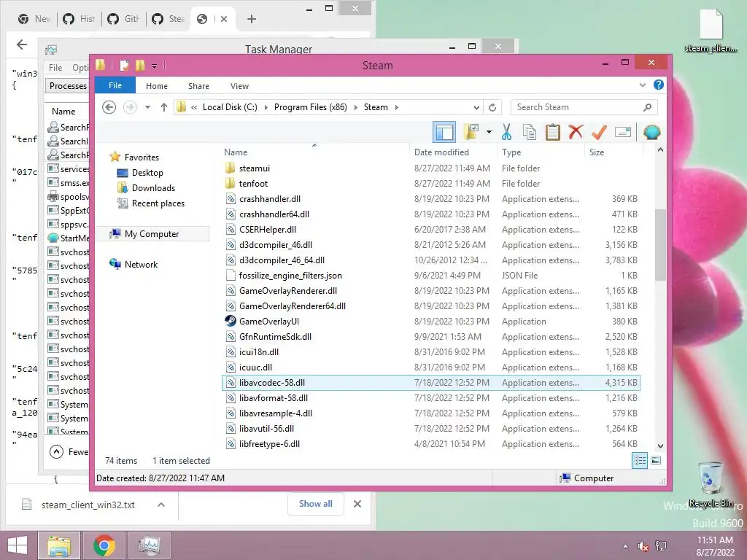Open the Recycle Bin desktop icon
747x560 pixels.
point(711,484)
